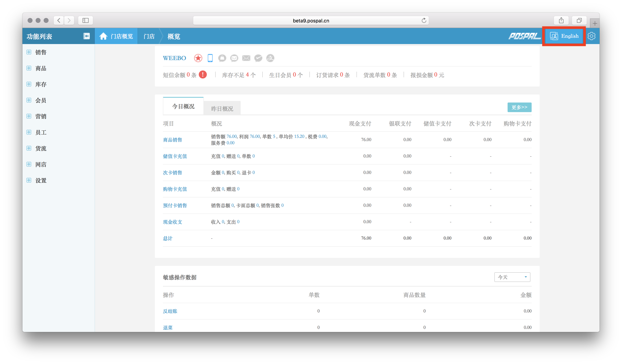The image size is (622, 364).
Task: Click the blue mobile phone icon
Action: [x=210, y=58]
